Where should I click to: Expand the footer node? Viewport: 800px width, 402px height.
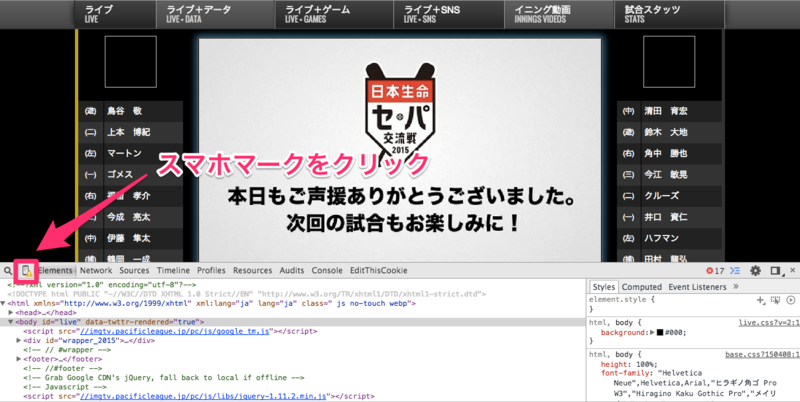click(x=19, y=359)
